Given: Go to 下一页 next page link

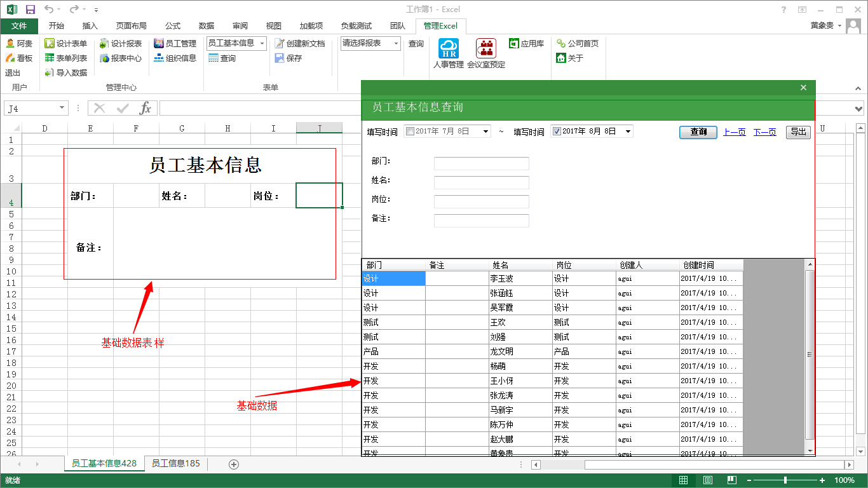Looking at the screenshot, I should (x=764, y=132).
